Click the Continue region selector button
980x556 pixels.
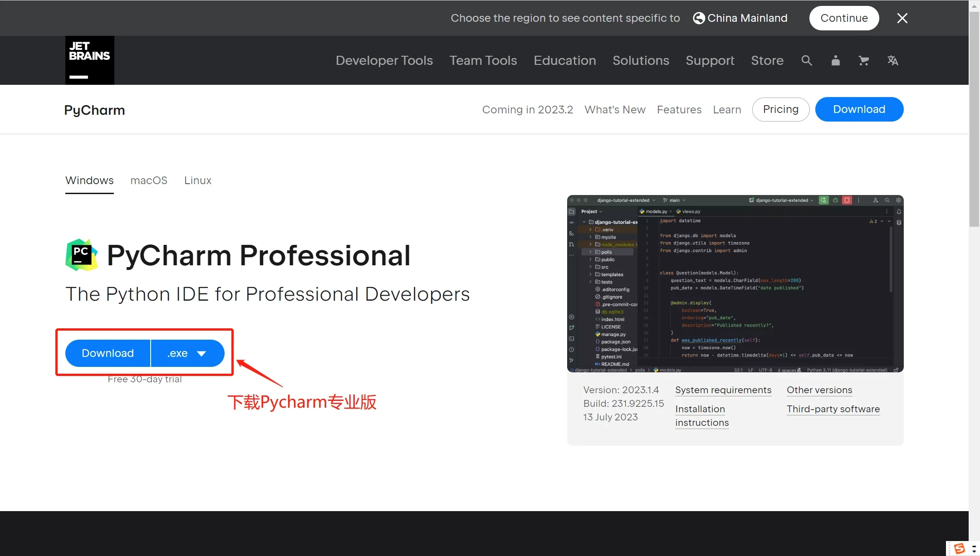pyautogui.click(x=843, y=18)
